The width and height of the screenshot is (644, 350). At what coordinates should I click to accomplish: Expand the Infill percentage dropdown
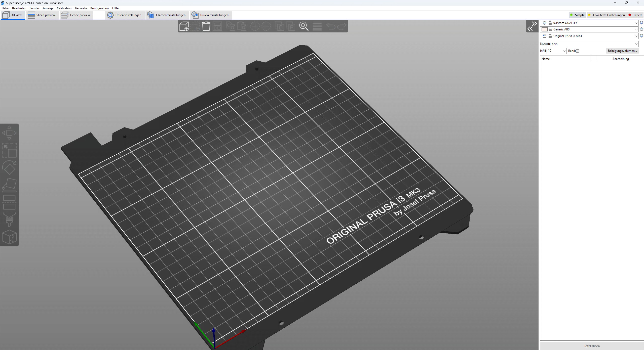point(564,51)
